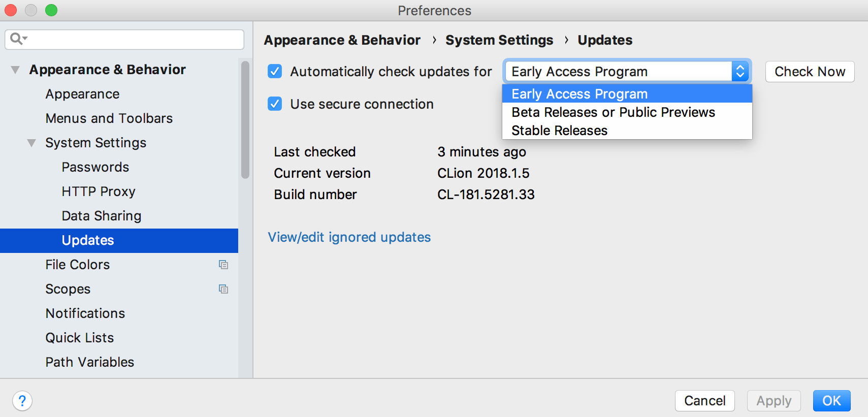Screen dimensions: 868x417
Task: Pick the Early Access Program option
Action: coord(579,94)
